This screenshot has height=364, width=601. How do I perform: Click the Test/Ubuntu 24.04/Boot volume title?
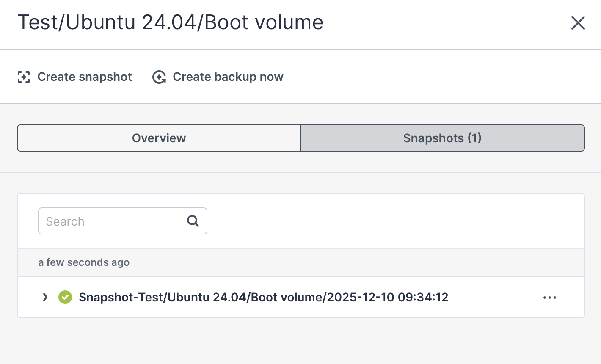pos(170,22)
